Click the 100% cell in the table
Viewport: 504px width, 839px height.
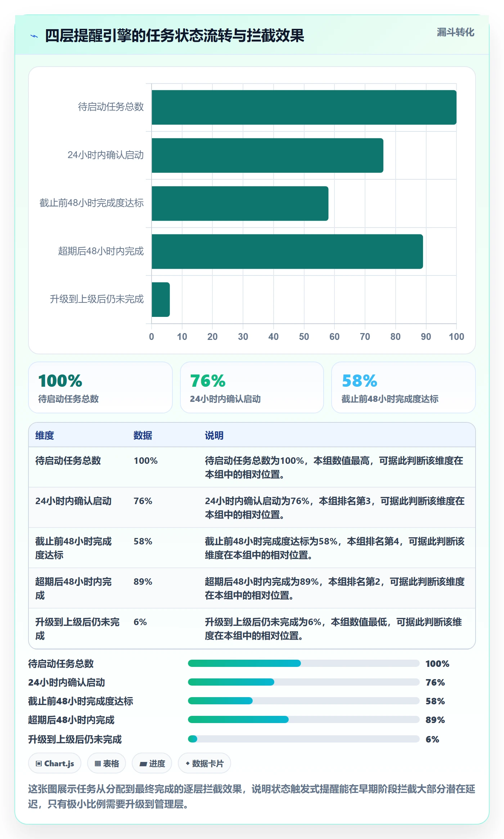tap(146, 461)
